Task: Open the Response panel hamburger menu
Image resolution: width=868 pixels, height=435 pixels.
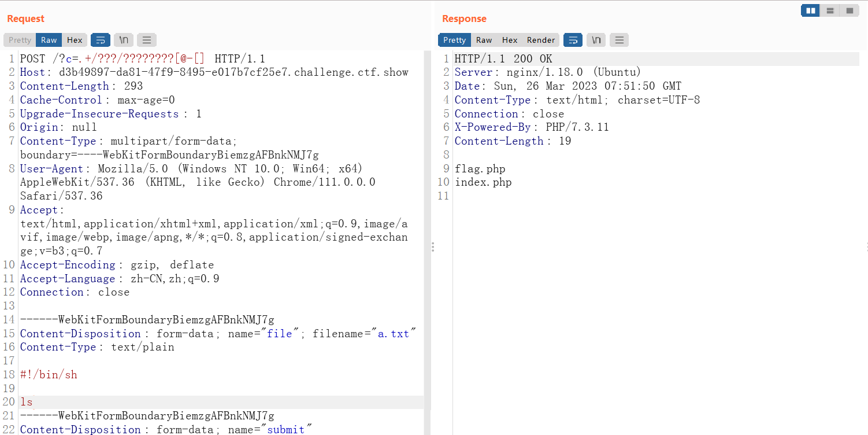Action: [x=619, y=40]
